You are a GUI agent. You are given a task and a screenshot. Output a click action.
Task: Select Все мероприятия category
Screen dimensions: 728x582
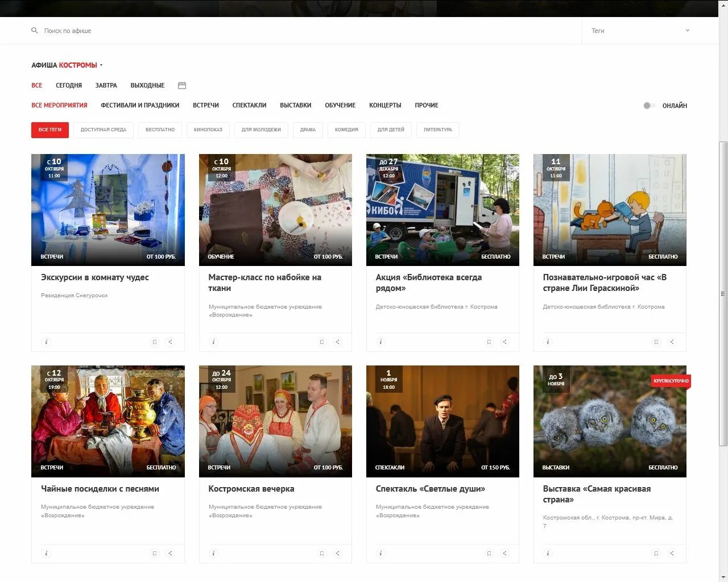coord(59,105)
